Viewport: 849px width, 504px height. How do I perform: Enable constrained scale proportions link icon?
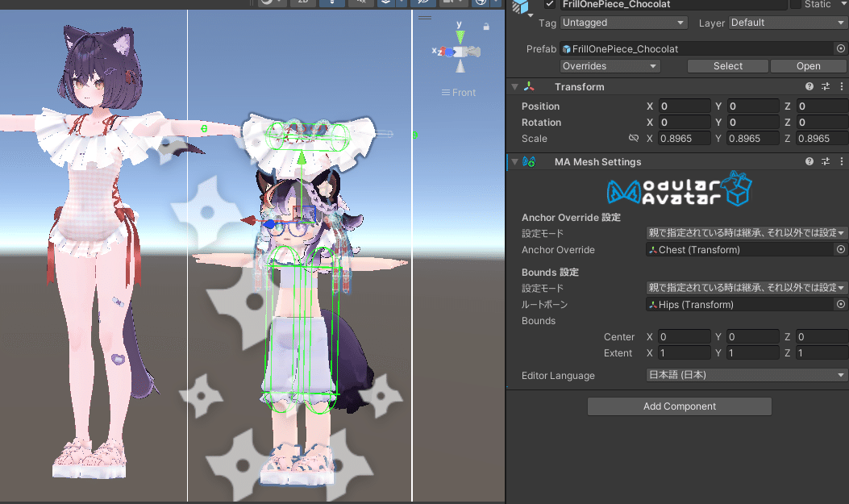[x=635, y=138]
